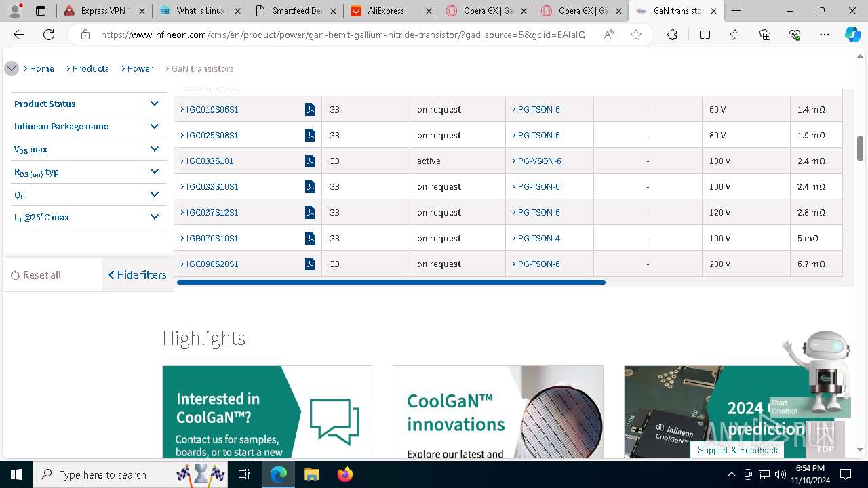The image size is (868, 488).
Task: Open tab actions menu
Action: (x=41, y=11)
